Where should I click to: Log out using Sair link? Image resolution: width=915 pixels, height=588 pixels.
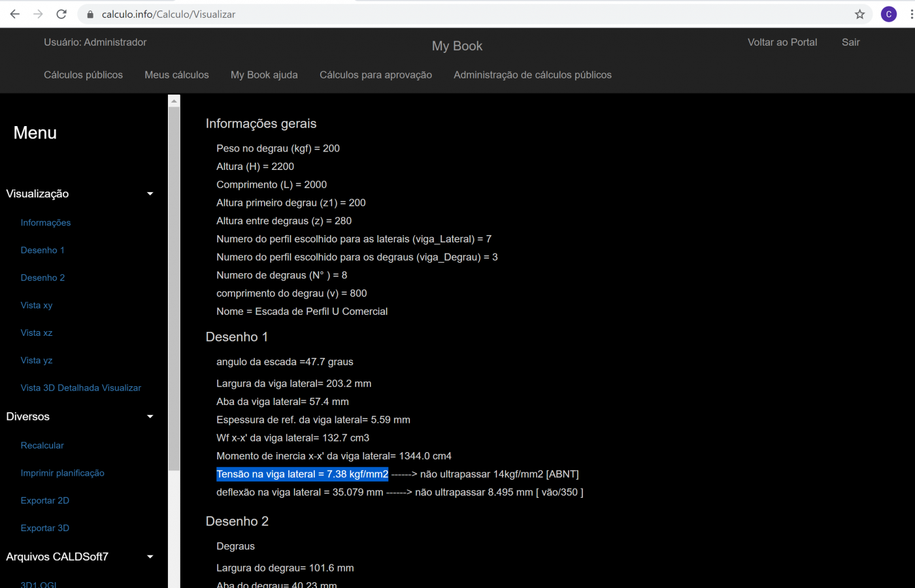click(850, 42)
